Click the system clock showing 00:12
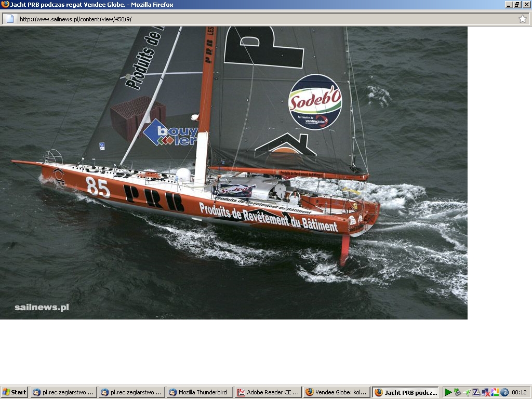 coord(519,392)
